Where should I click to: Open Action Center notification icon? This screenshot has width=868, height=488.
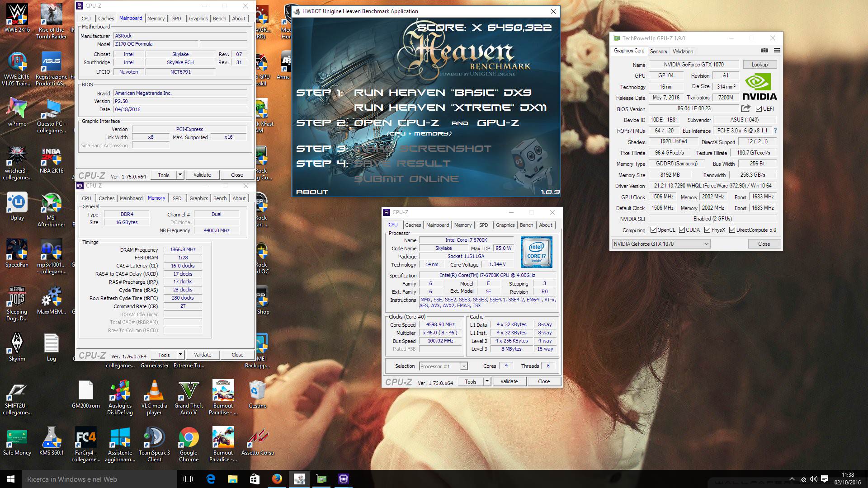(825, 479)
